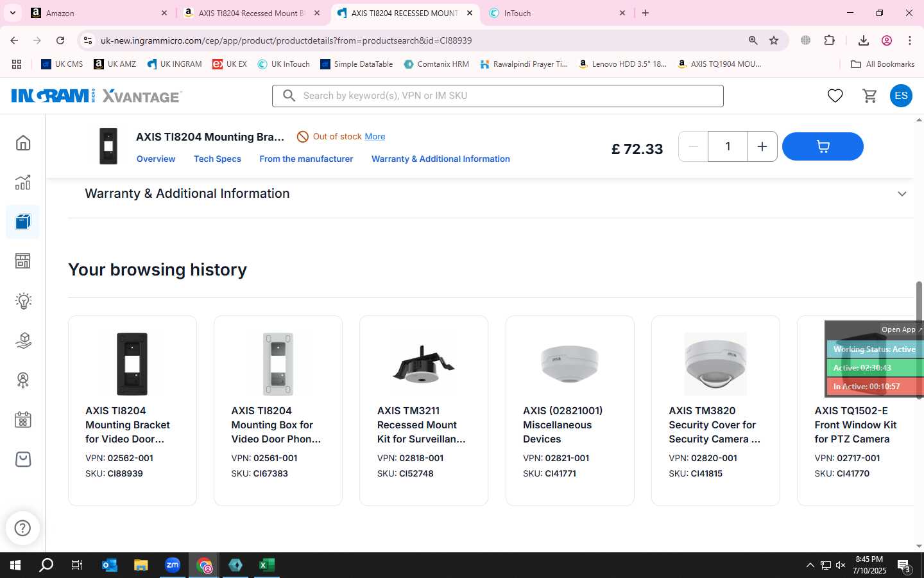
Task: Go to Overview section tab
Action: 156,159
